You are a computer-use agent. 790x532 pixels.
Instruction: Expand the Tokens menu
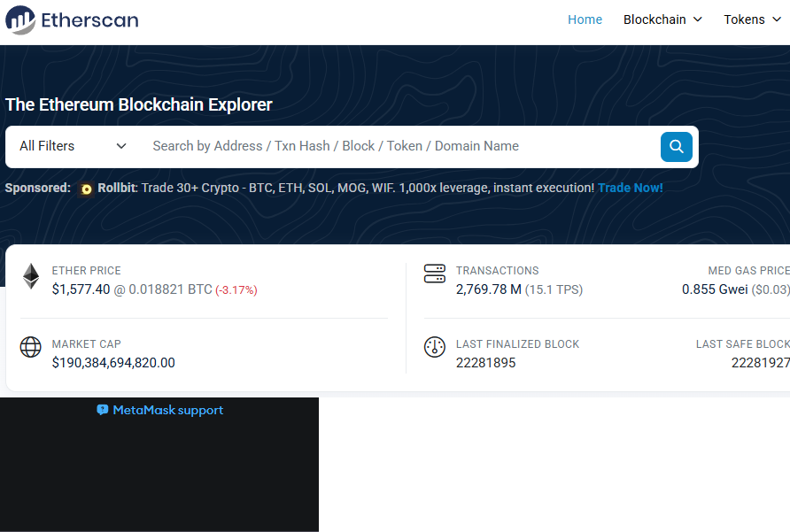pyautogui.click(x=752, y=19)
